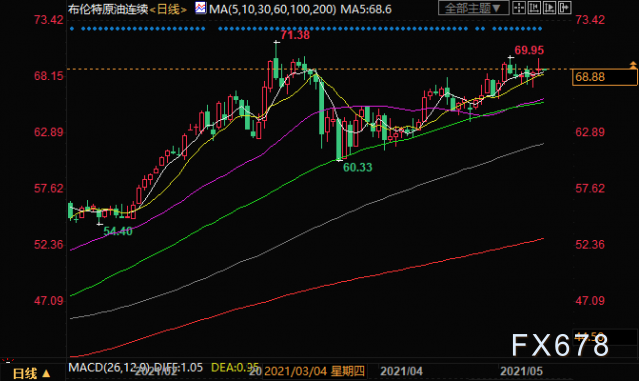Click the 71.38 high price label
Viewport: 640px width, 381px height.
[295, 35]
